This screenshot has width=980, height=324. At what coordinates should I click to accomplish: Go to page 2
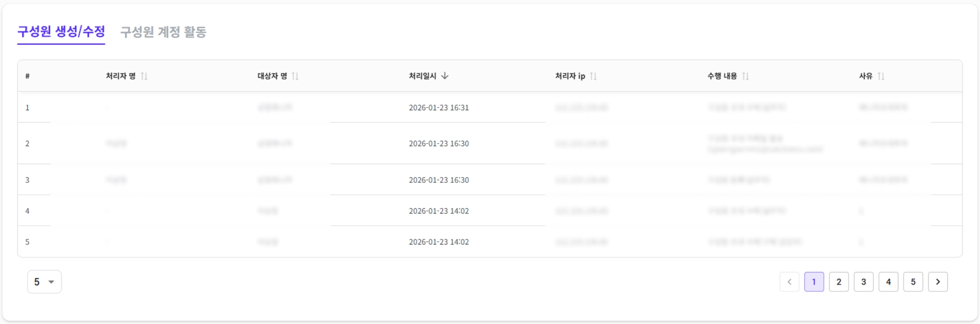(x=839, y=282)
